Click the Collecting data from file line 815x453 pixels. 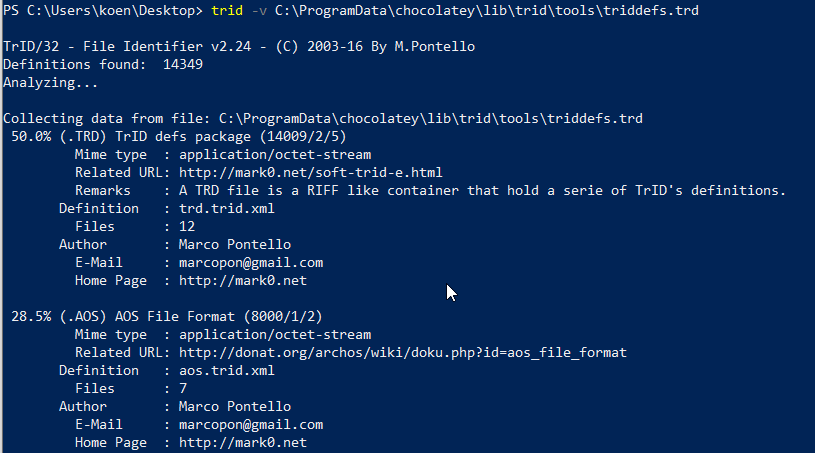point(322,118)
